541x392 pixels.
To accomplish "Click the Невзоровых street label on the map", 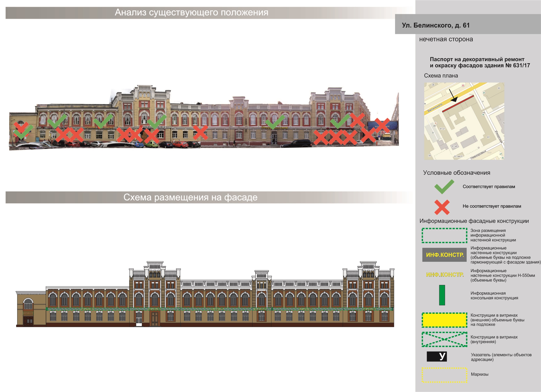I will (x=478, y=155).
